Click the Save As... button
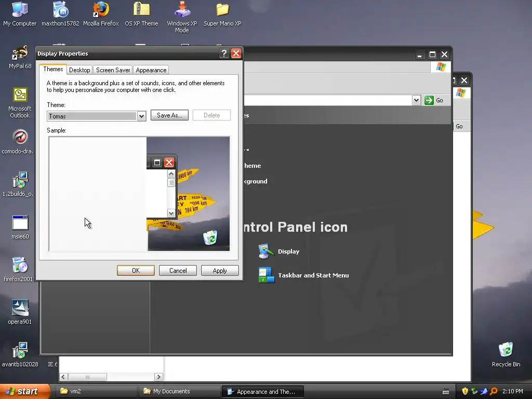The height and width of the screenshot is (399, 532). (169, 115)
